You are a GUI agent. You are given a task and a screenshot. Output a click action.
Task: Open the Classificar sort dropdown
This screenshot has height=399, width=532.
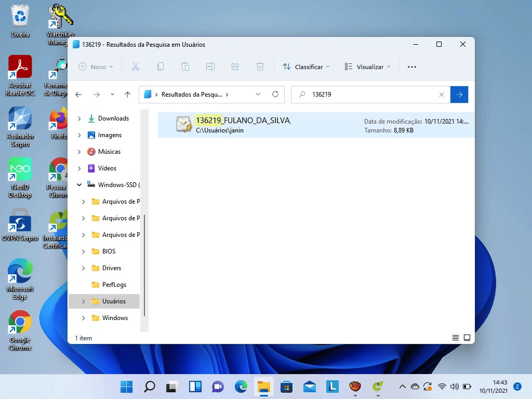pyautogui.click(x=306, y=66)
